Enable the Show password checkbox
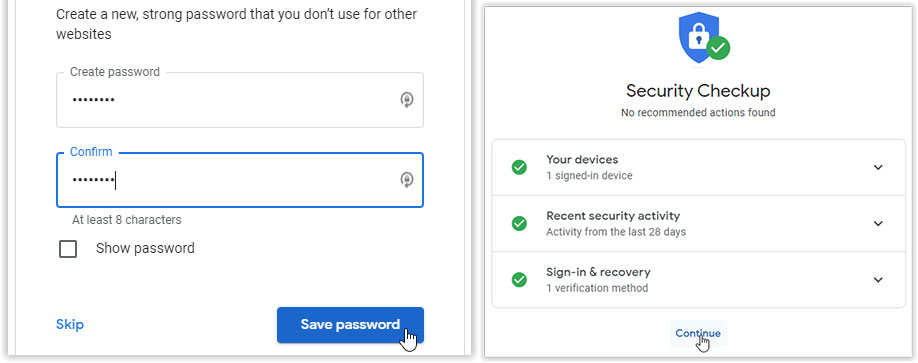Screen dimensions: 918x363 68,249
